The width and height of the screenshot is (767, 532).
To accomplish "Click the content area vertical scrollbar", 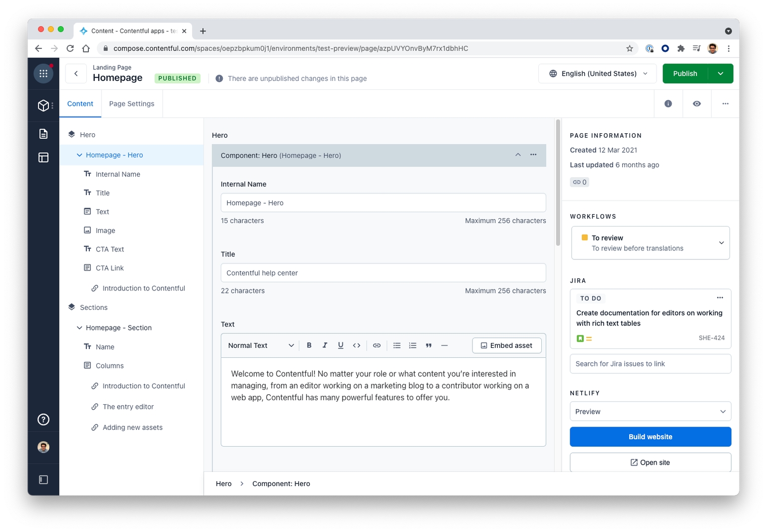I will tap(558, 183).
